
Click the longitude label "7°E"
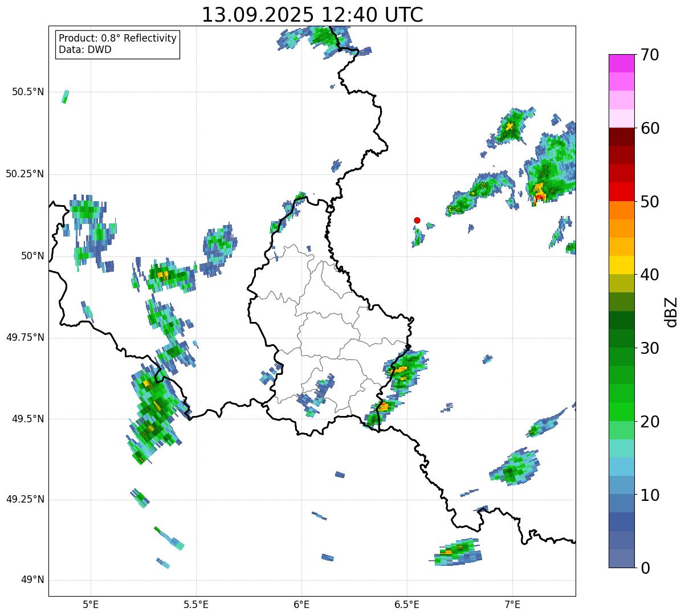click(x=512, y=605)
